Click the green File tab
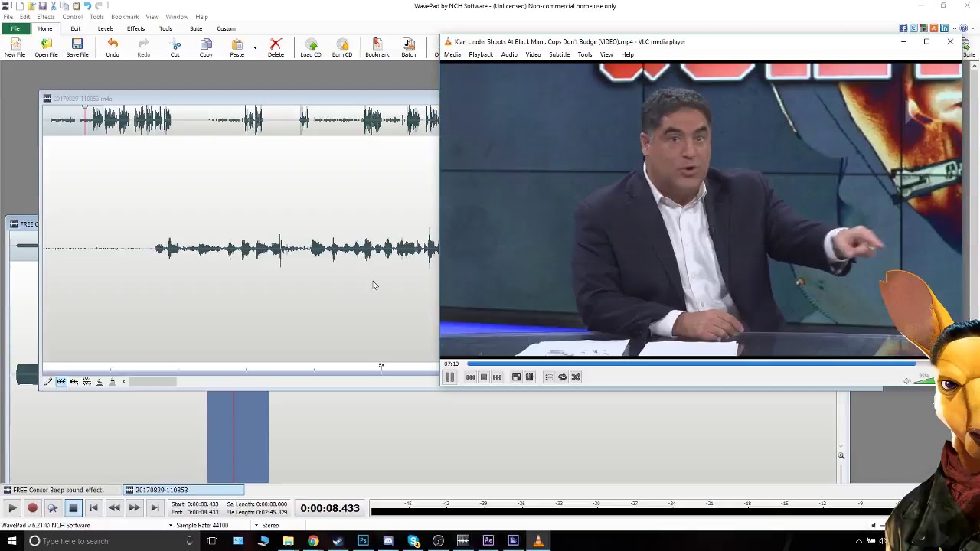Viewport: 980px width, 551px height. point(15,28)
